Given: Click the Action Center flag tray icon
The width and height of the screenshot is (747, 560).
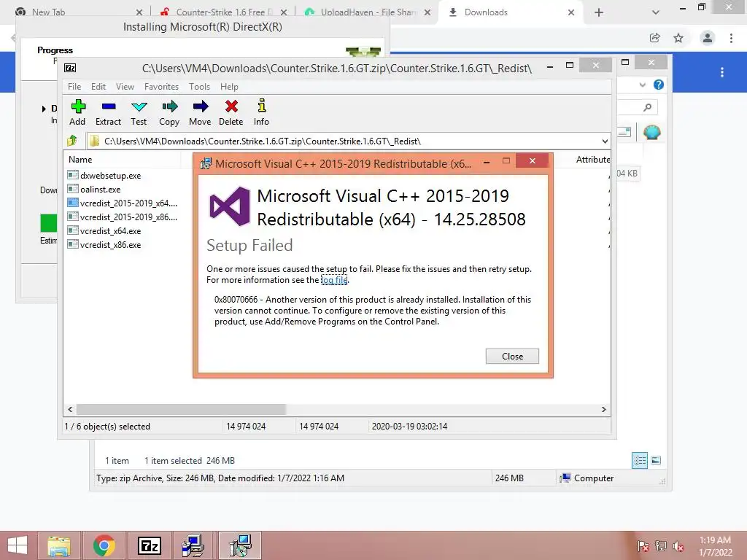Looking at the screenshot, I should (x=643, y=546).
